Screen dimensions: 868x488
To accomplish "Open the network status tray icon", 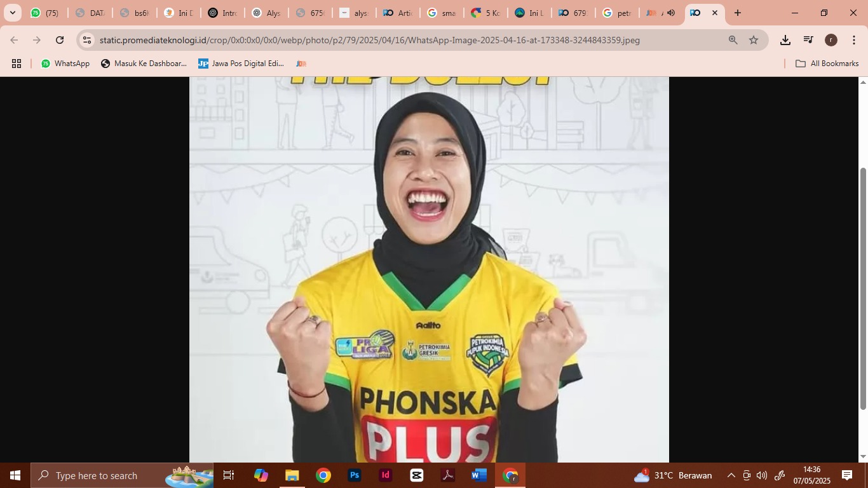I will [747, 475].
